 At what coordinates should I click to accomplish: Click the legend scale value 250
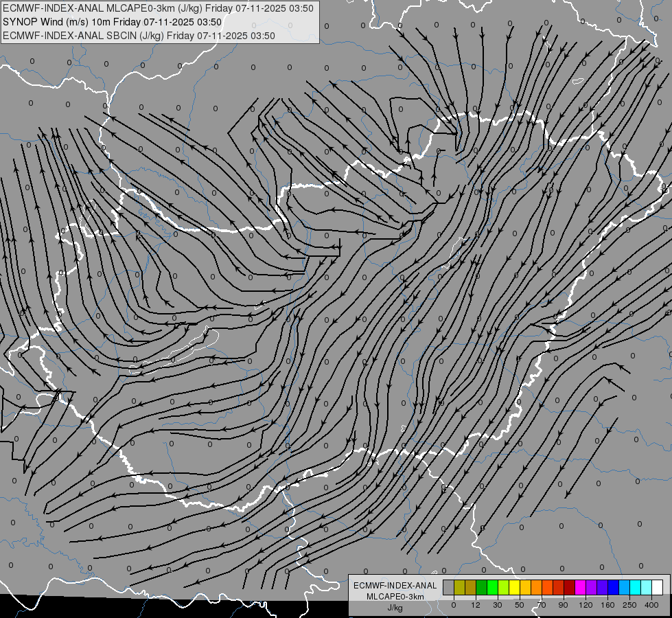pos(629,605)
